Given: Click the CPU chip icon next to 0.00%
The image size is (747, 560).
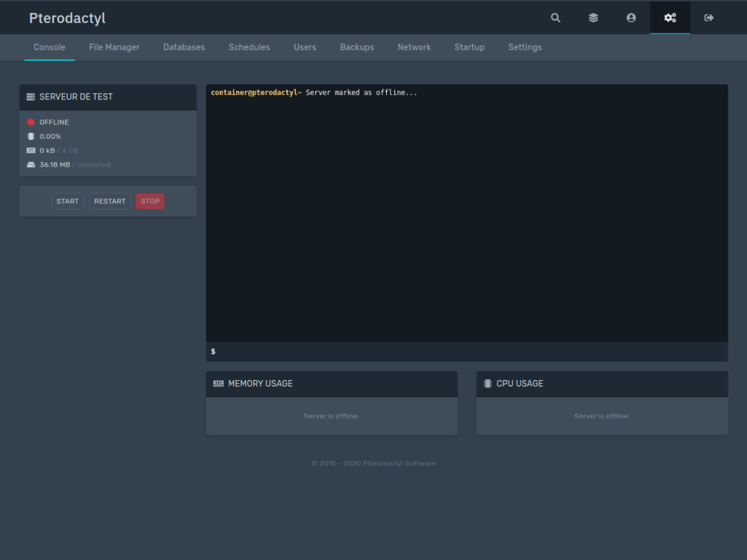Looking at the screenshot, I should [x=31, y=136].
